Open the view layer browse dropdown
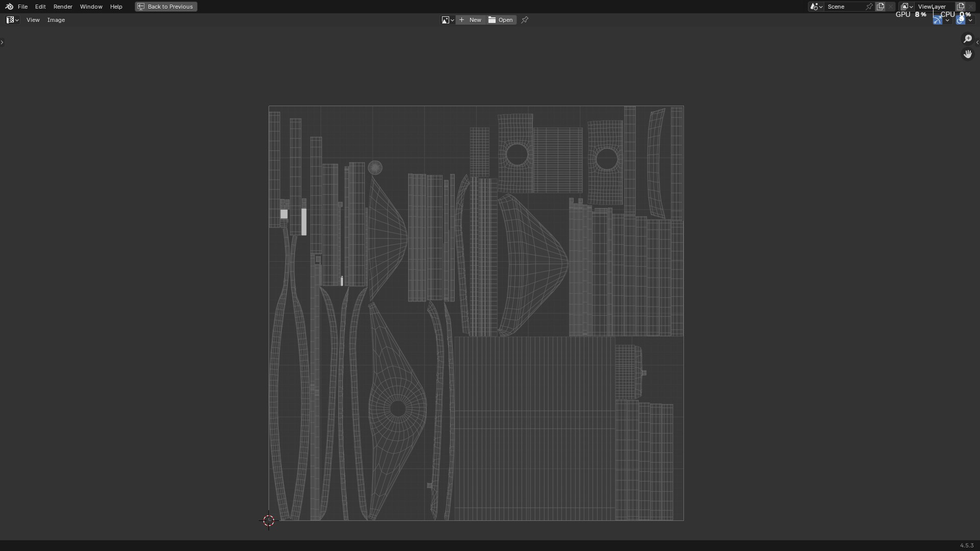This screenshot has height=551, width=980. point(907,7)
